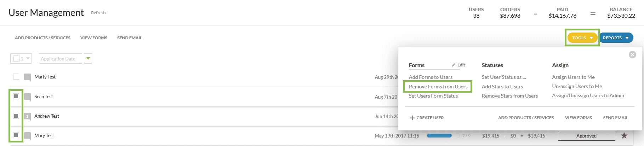Check the box next to Marty Test
This screenshot has height=146, width=644.
click(x=16, y=77)
